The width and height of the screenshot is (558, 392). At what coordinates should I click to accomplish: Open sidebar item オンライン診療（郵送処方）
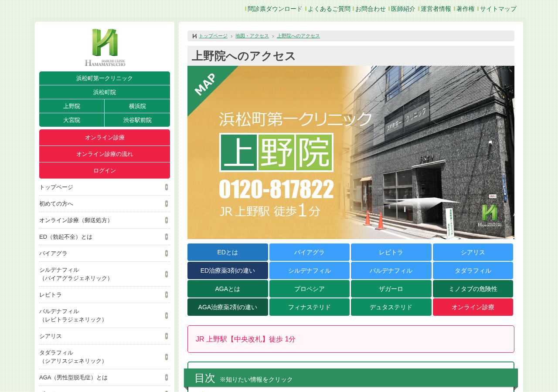(x=105, y=220)
